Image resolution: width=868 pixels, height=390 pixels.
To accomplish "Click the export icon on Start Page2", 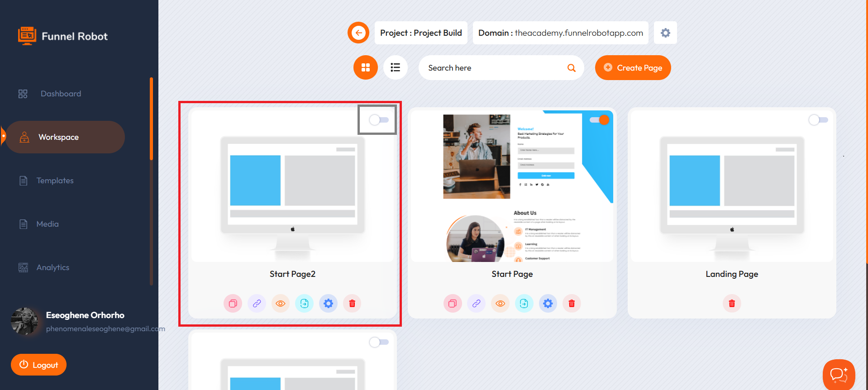I will click(x=305, y=303).
